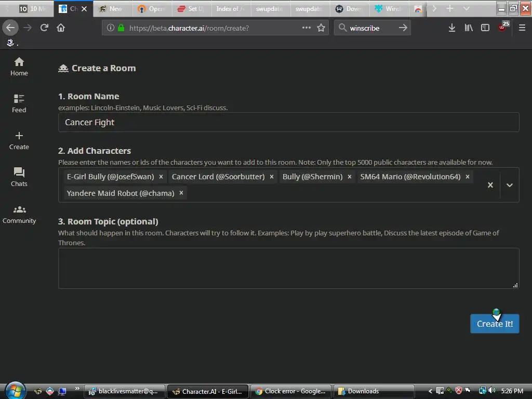Go to Home in the sidebar
This screenshot has width=532, height=399.
[19, 67]
